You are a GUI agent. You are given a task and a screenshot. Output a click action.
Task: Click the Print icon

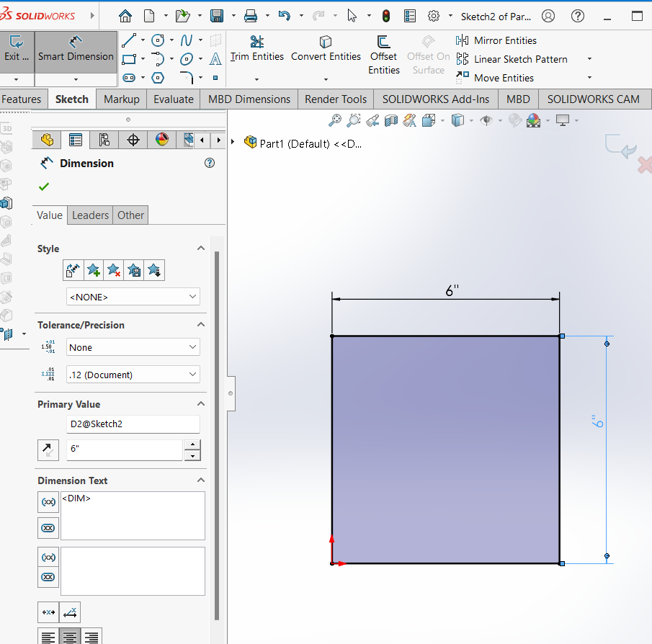(250, 17)
